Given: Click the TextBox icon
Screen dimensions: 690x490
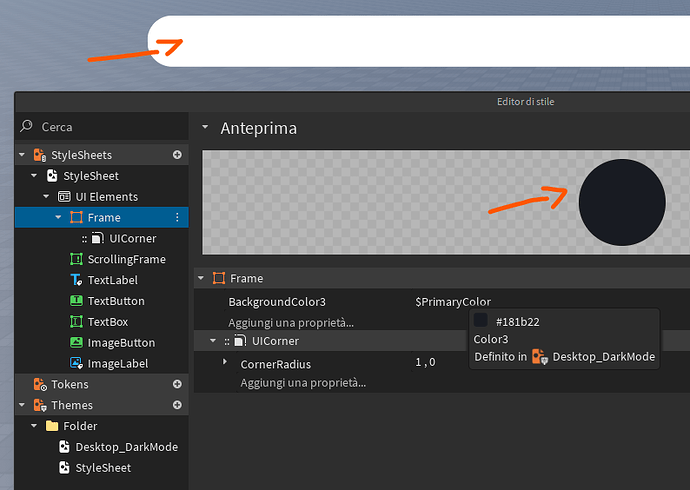Looking at the screenshot, I should [x=76, y=322].
